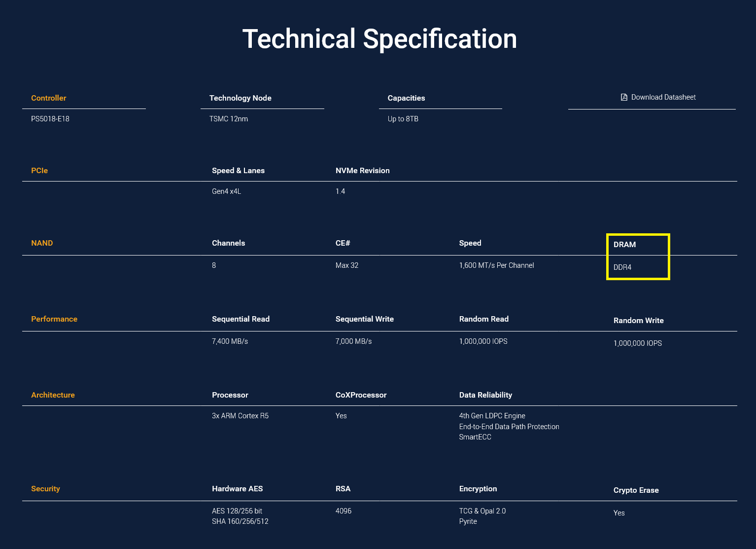Viewport: 756px width, 549px height.
Task: Select the highlighted DRAM header
Action: (625, 245)
